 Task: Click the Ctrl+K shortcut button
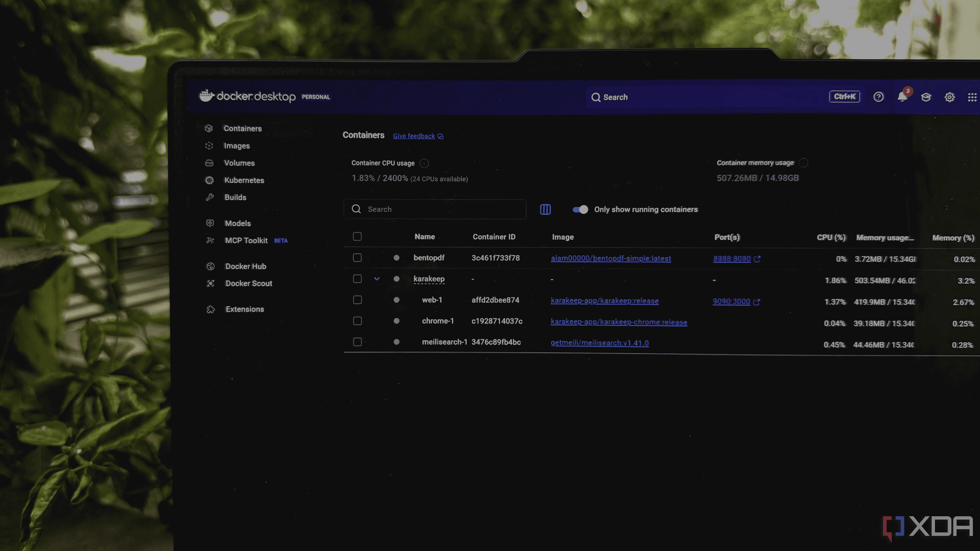click(845, 96)
